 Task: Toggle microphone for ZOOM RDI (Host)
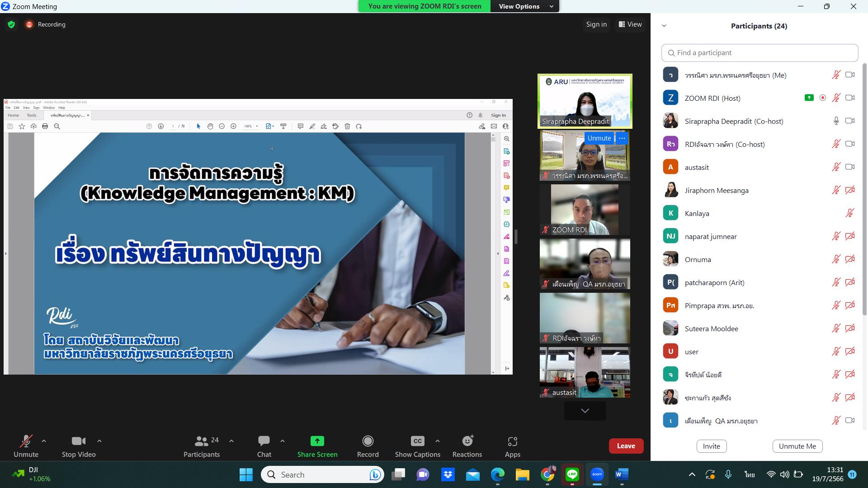836,98
